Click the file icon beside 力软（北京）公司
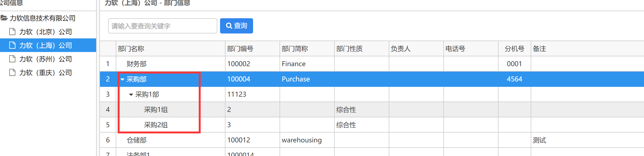This screenshot has height=156, width=644. 12,32
